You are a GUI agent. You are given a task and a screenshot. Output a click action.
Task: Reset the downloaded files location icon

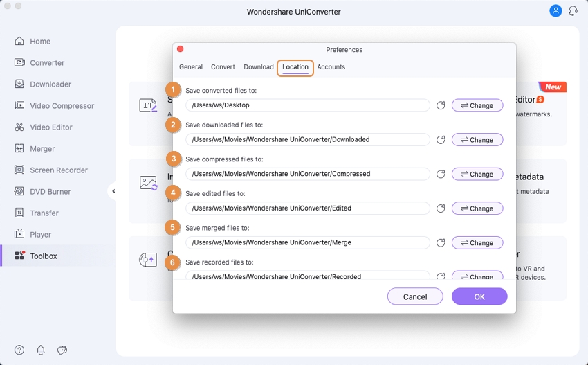pos(441,140)
